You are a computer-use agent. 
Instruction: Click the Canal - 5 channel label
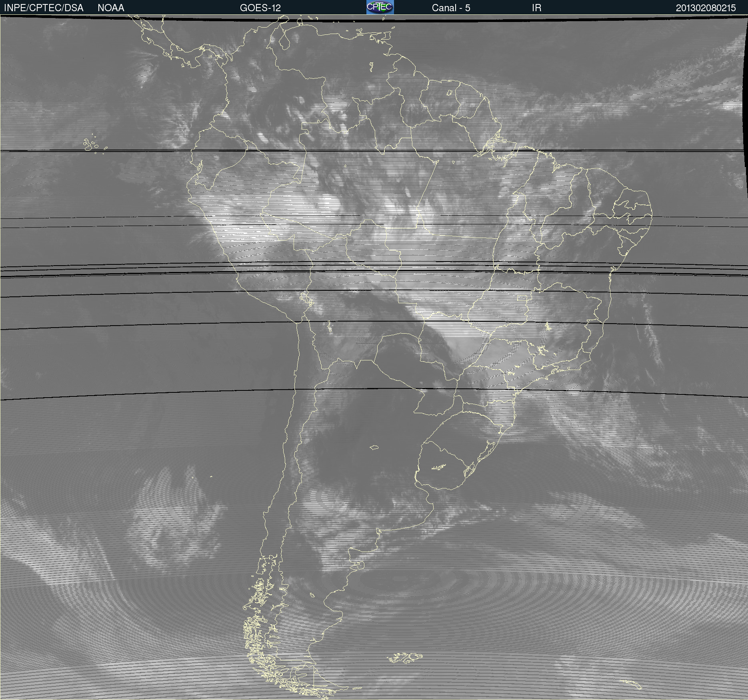[x=451, y=8]
